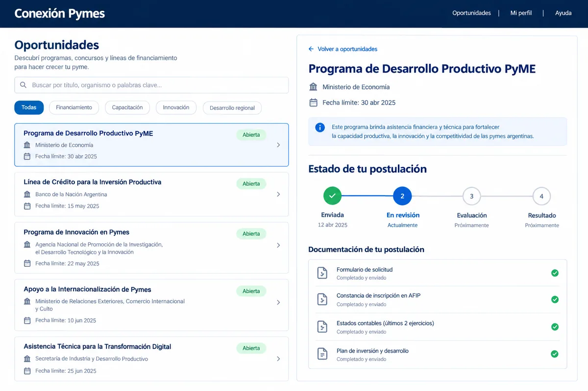
Task: Select the Programa de Innovación en Pymes title
Action: point(76,232)
